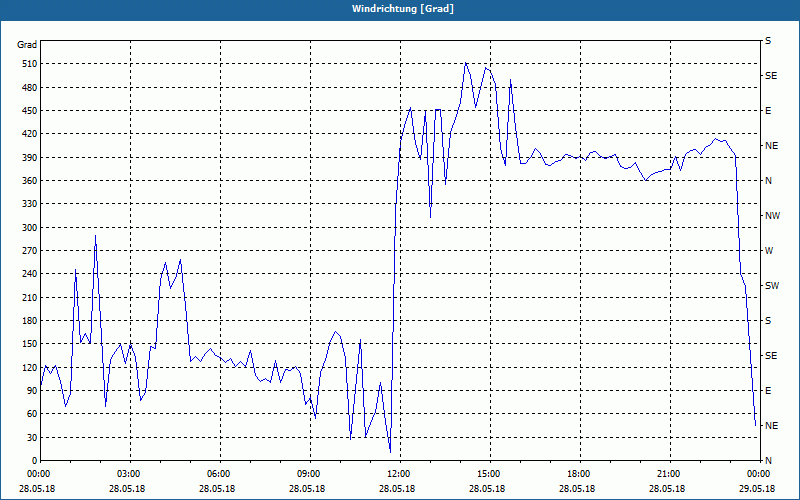Click the 210 degree axis label
800x500 pixels.
[29, 297]
